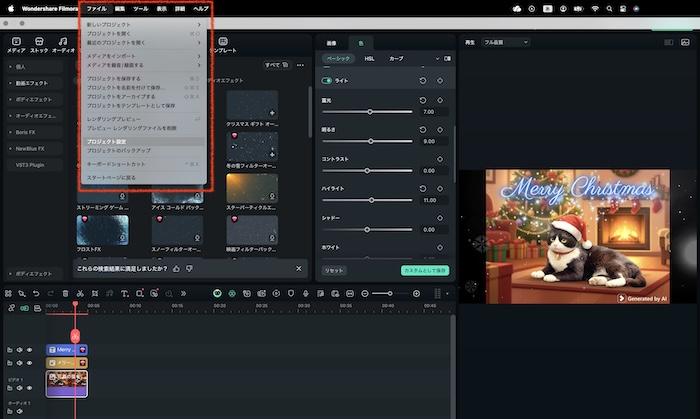Toggle the ライト switch off
Viewport: 700px width, 419px height.
(x=326, y=80)
